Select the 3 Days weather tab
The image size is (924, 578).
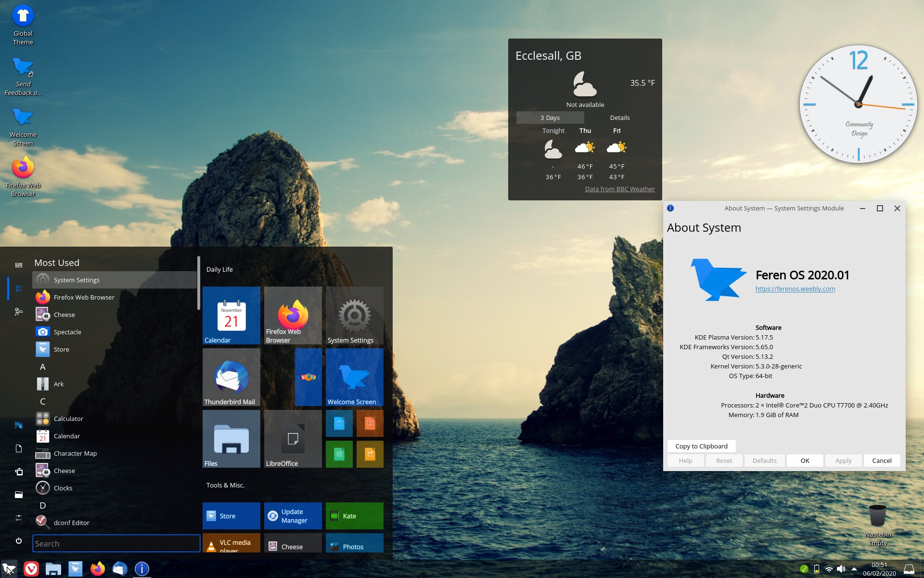[x=550, y=118]
